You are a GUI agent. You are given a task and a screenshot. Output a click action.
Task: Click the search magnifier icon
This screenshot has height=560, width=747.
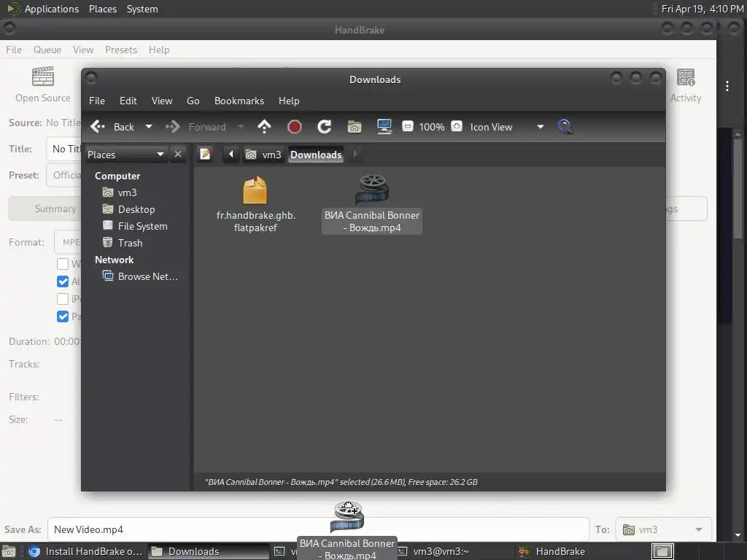tap(565, 127)
